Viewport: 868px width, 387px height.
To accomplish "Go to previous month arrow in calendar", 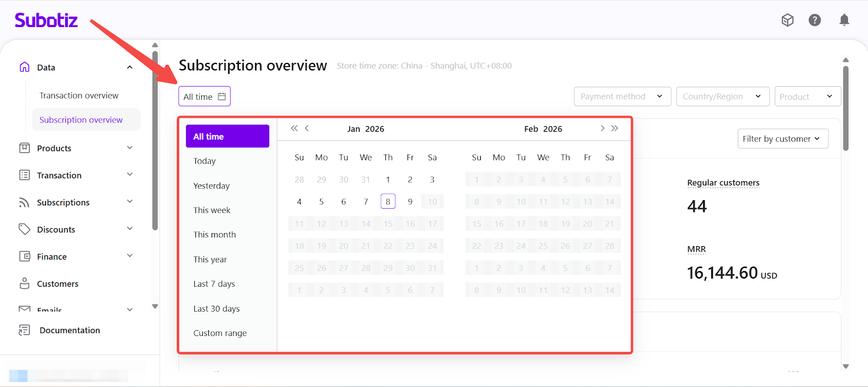I will point(307,128).
